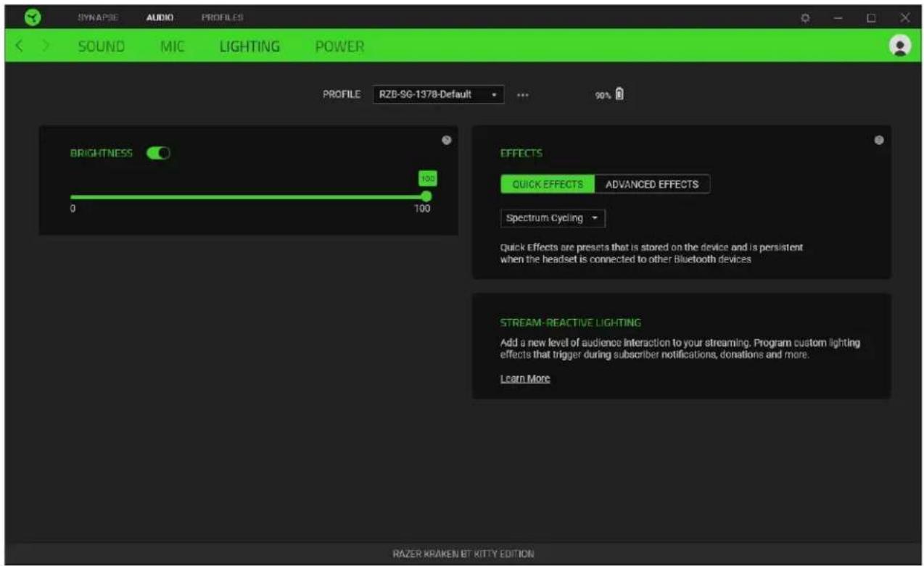
Task: Open the profile options ellipsis
Action: pyautogui.click(x=522, y=95)
